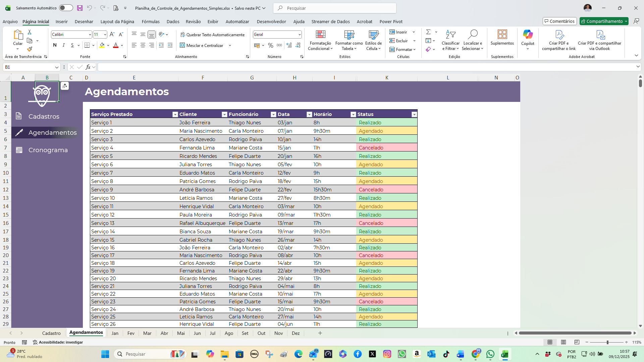Image resolution: width=644 pixels, height=362 pixels.
Task: Click Page Layout view in status bar
Action: [563, 342]
